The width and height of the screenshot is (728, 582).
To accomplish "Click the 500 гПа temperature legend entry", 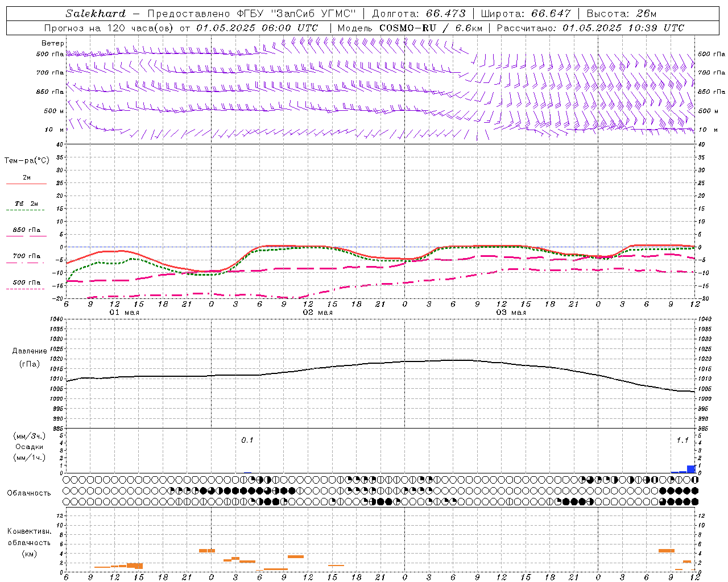I will 26,282.
